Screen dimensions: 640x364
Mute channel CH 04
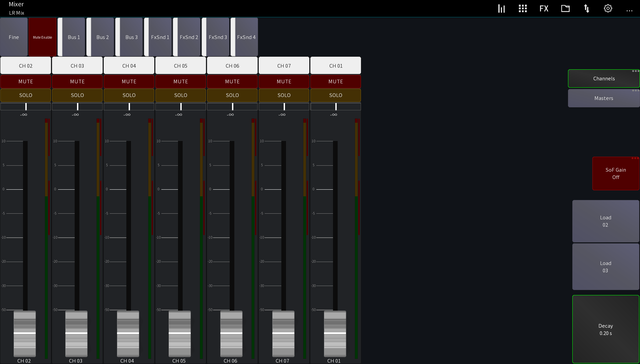(129, 81)
